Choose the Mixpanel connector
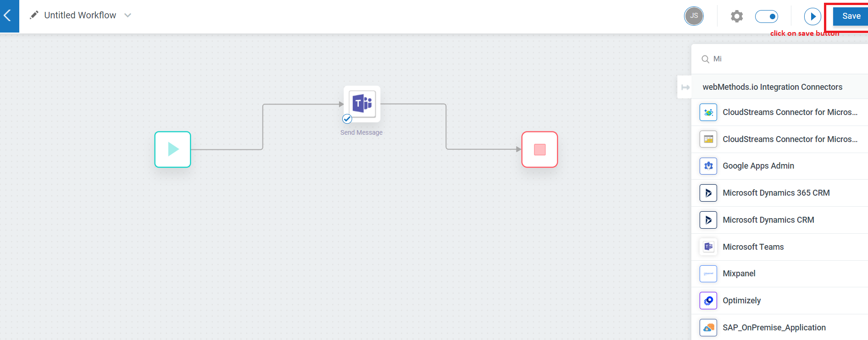This screenshot has width=868, height=340. click(780, 274)
